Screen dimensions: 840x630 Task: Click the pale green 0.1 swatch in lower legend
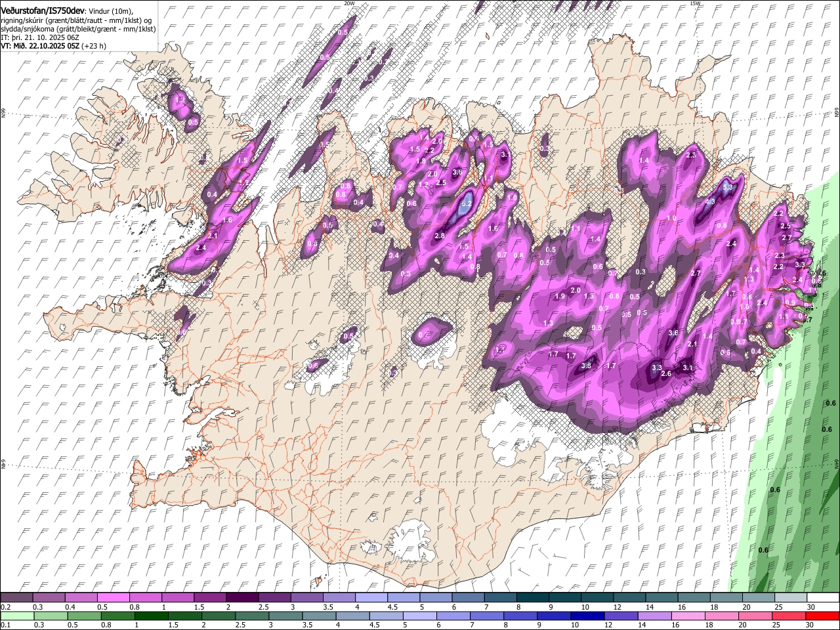(x=17, y=616)
